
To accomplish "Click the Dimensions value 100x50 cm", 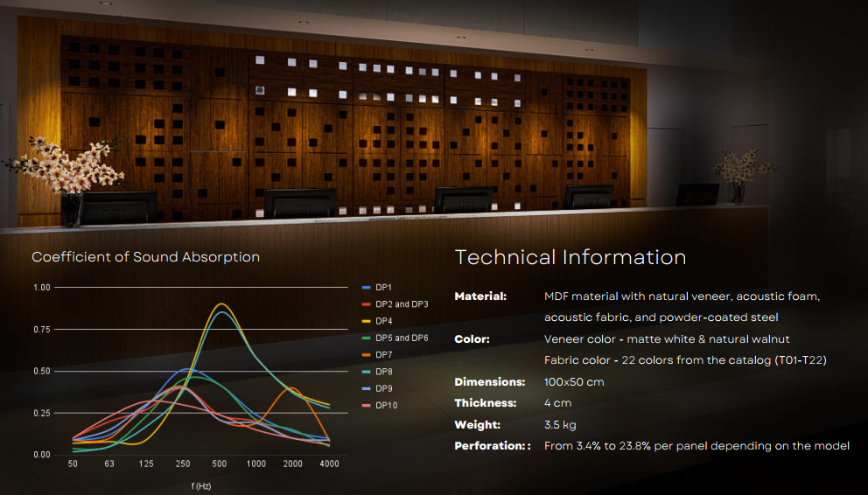I will [x=574, y=382].
